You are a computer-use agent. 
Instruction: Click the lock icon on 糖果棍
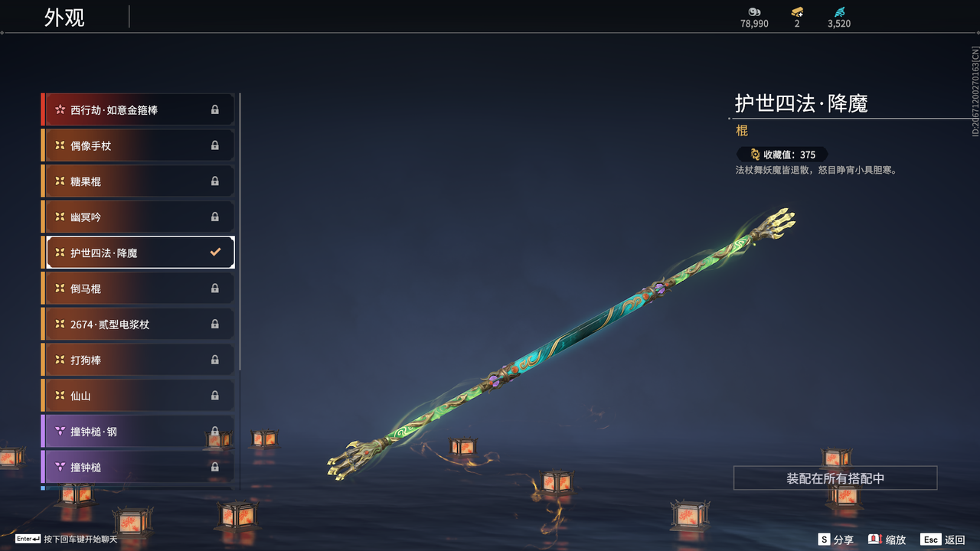(215, 181)
